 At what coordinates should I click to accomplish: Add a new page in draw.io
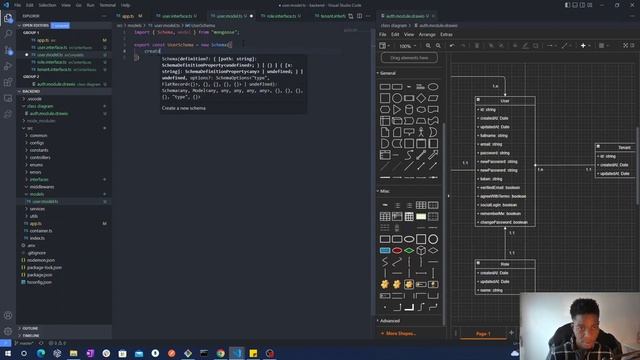511,333
